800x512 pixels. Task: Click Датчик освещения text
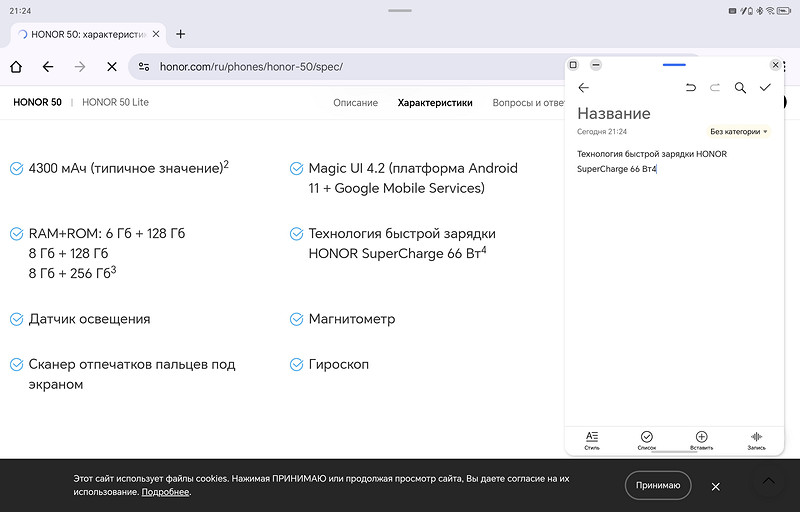tap(89, 319)
